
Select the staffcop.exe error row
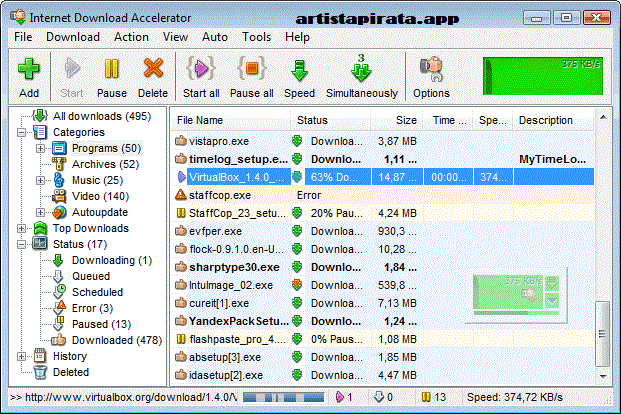pos(383,195)
